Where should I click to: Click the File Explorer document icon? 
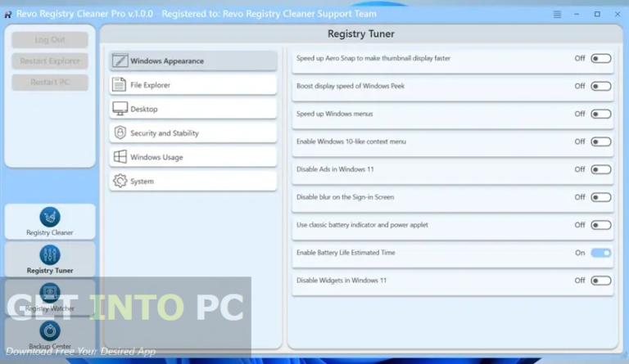[x=120, y=85]
